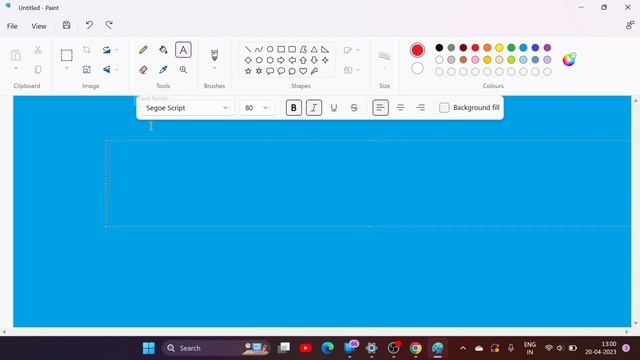Click the Resize and skew button
Viewport: 640px width, 360px height.
pos(87,70)
